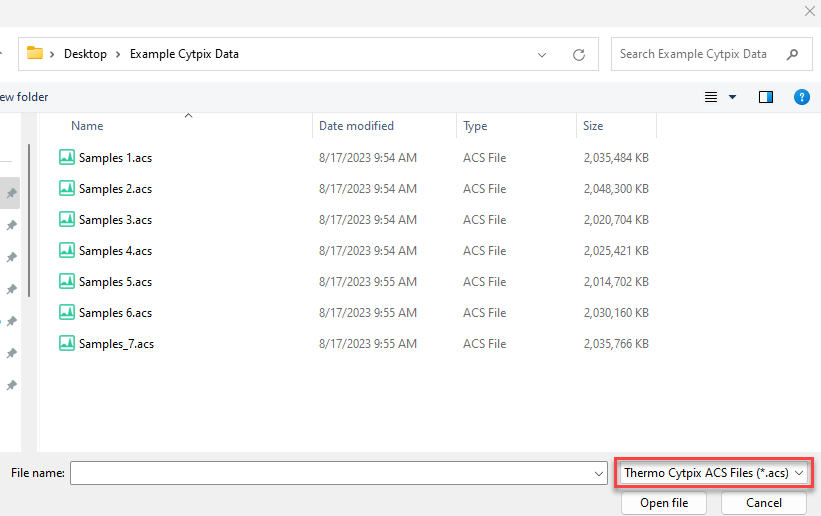Click the refresh folder button
Viewport: 821px width, 516px height.
coord(578,54)
